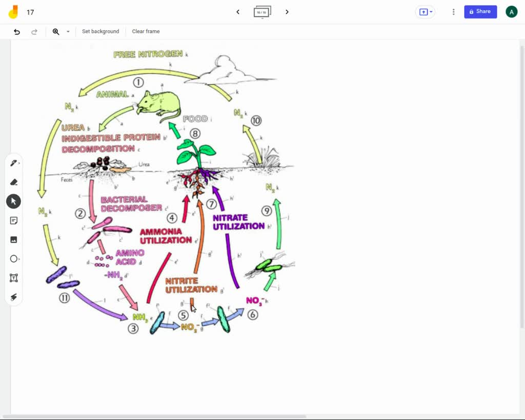Open the frame selector showing 16/16
The width and height of the screenshot is (525, 420).
(x=262, y=11)
